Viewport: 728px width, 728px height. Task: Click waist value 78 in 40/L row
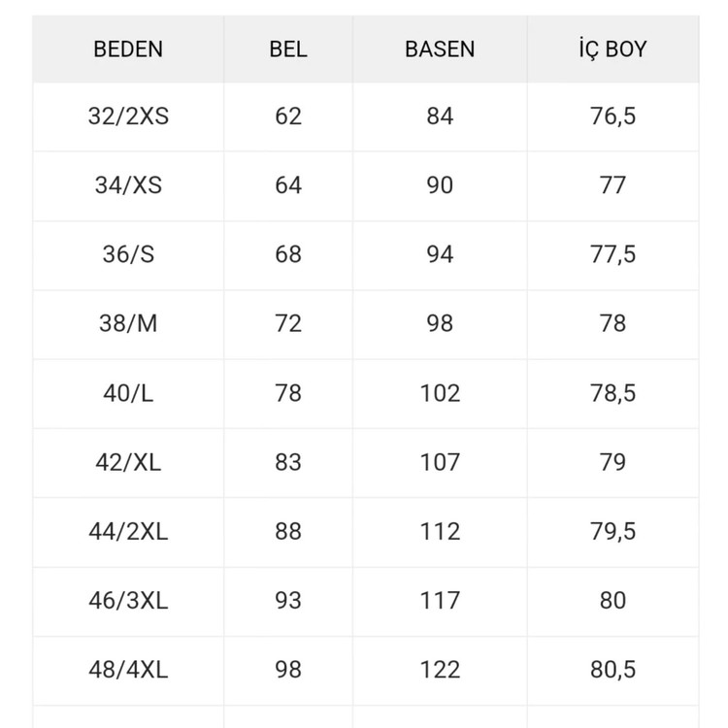[x=288, y=393]
